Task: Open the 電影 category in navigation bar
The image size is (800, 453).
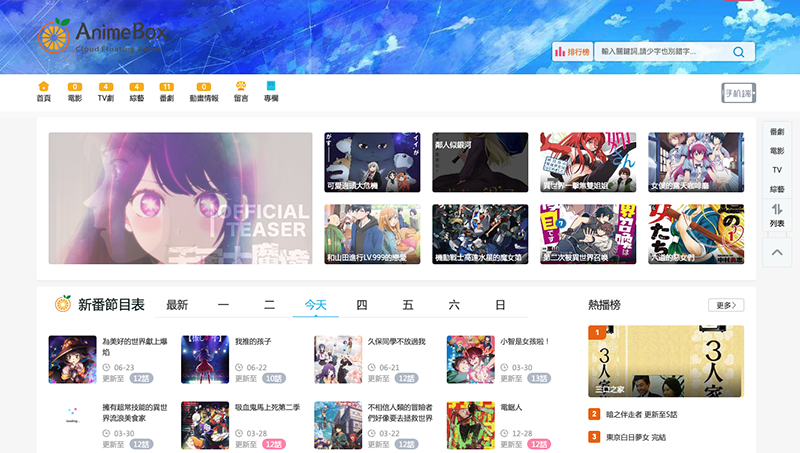Action: click(x=75, y=92)
